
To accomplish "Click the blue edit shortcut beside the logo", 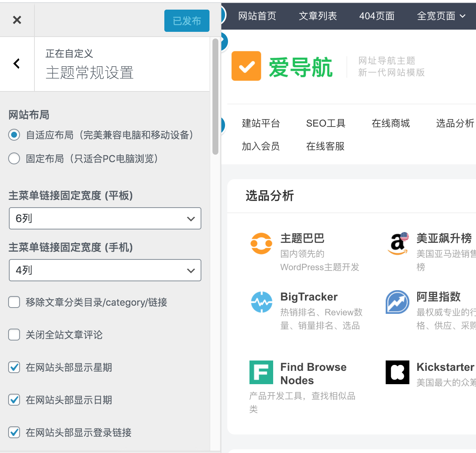I will pyautogui.click(x=224, y=42).
